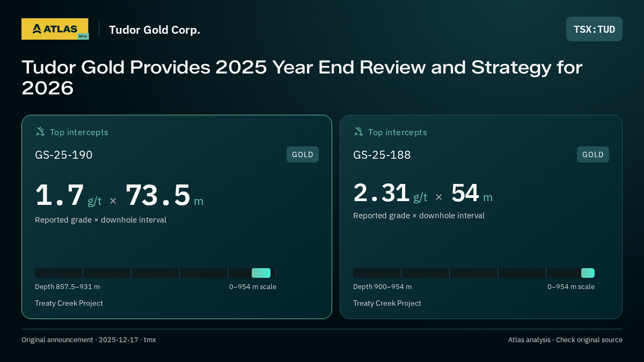Select the hole ID GS-25-190

coord(64,155)
